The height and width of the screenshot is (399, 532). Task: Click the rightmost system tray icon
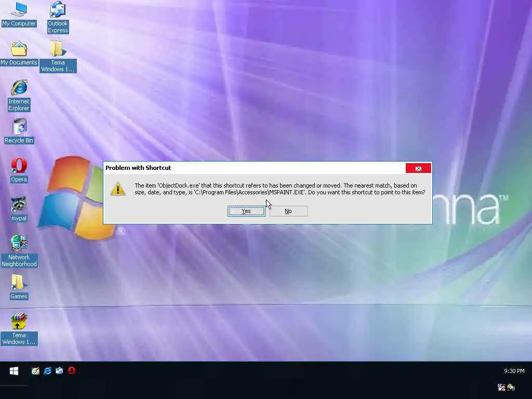pyautogui.click(x=511, y=387)
